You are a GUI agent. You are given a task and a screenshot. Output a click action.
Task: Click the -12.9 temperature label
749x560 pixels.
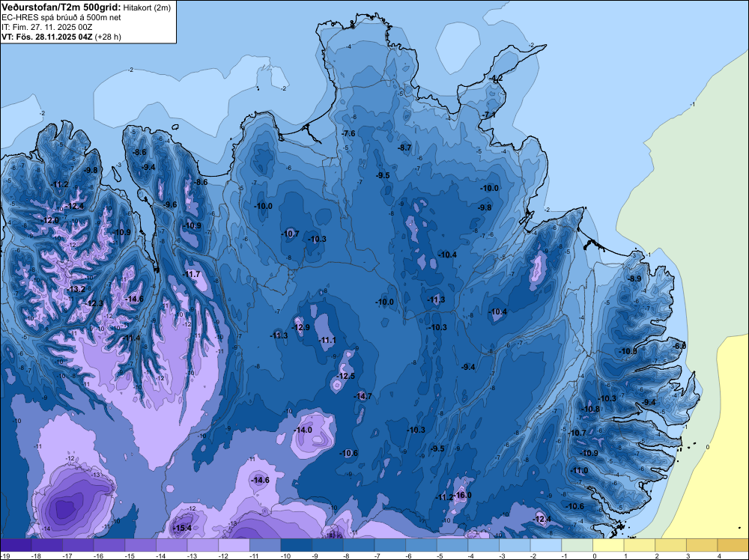[x=300, y=327]
